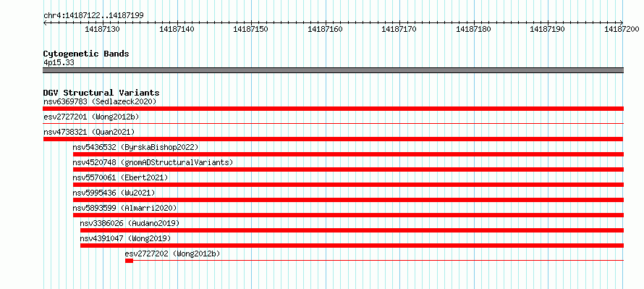
Task: Click the nsv5893599 (Almarri2020) label
Action: [x=125, y=208]
